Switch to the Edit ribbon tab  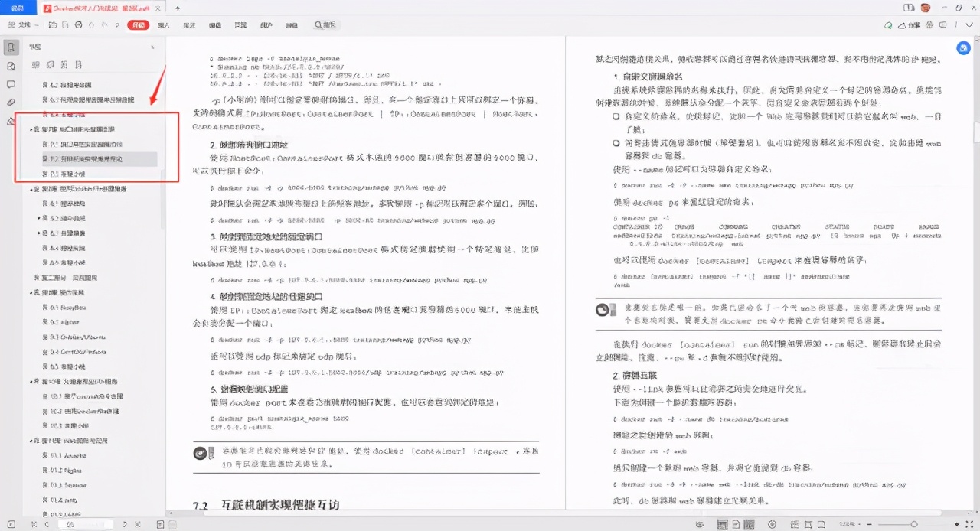[x=215, y=25]
